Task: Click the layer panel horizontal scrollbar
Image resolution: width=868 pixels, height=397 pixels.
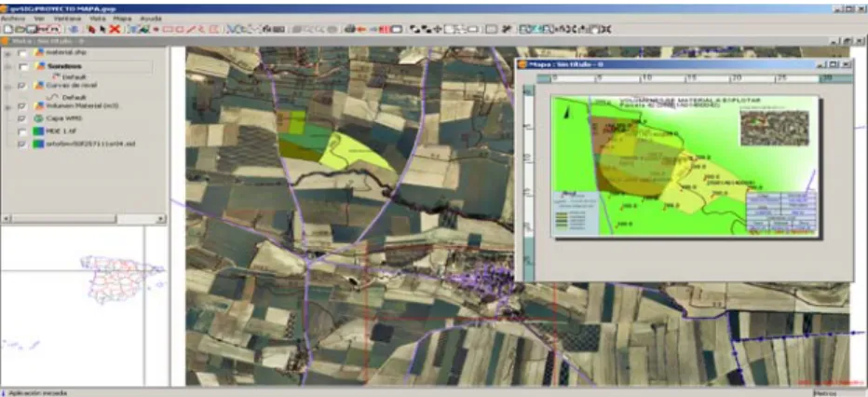Action: 84,219
